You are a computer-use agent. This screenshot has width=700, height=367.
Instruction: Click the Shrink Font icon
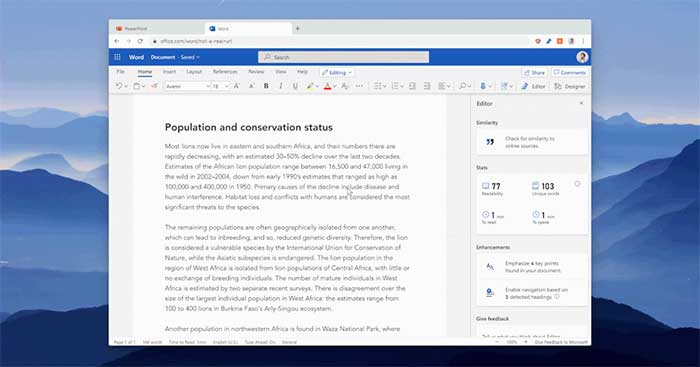251,86
